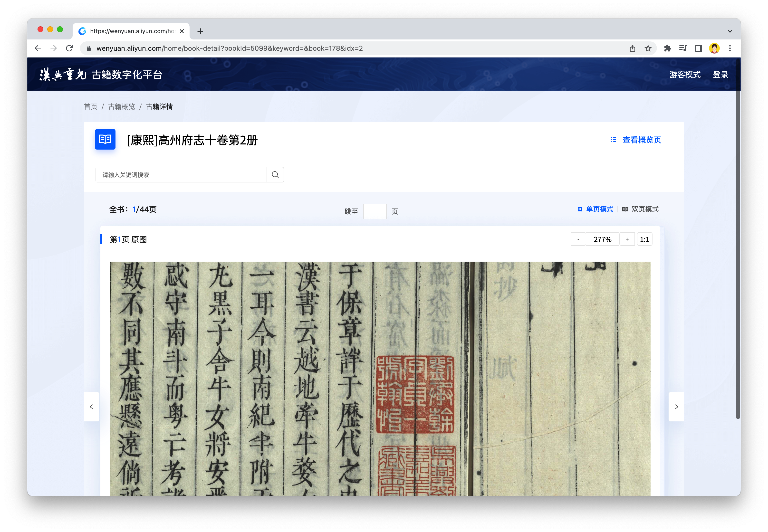
Task: Click the lock icon in the address bar
Action: (88, 48)
